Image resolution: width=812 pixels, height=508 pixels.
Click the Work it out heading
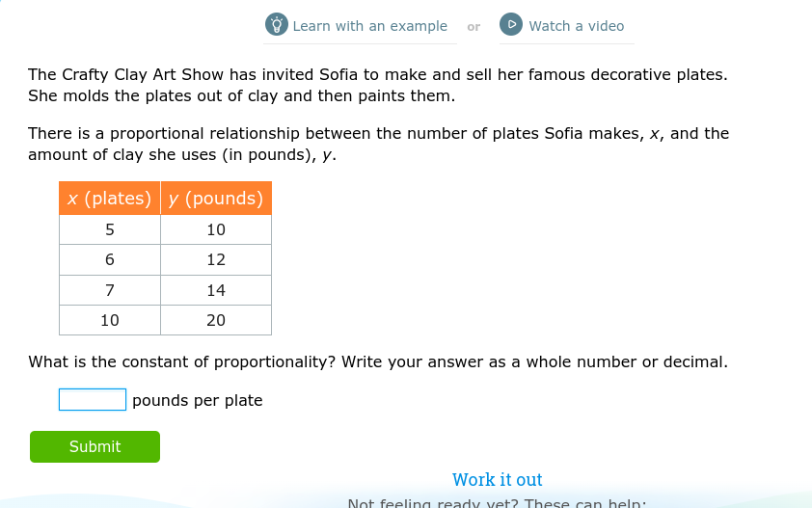[497, 479]
